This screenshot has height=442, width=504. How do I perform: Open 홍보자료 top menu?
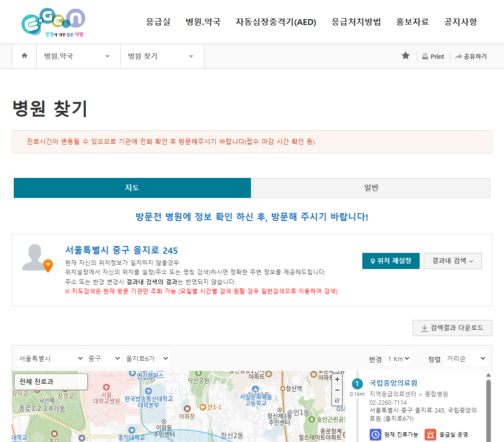pyautogui.click(x=412, y=22)
